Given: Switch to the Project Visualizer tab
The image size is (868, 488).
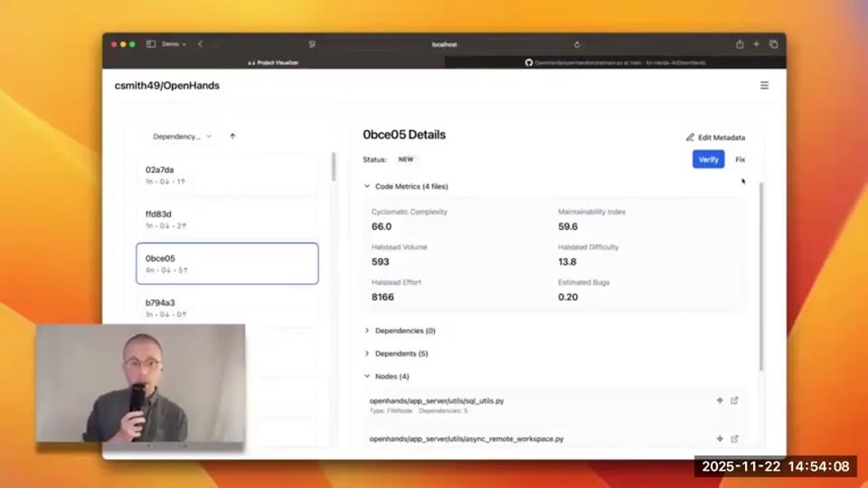Looking at the screenshot, I should pyautogui.click(x=273, y=62).
